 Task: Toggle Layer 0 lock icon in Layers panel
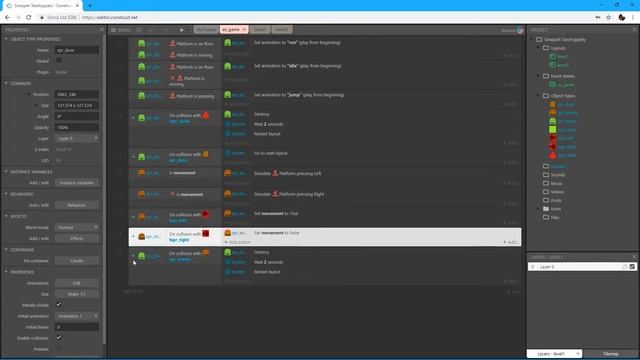click(x=625, y=267)
